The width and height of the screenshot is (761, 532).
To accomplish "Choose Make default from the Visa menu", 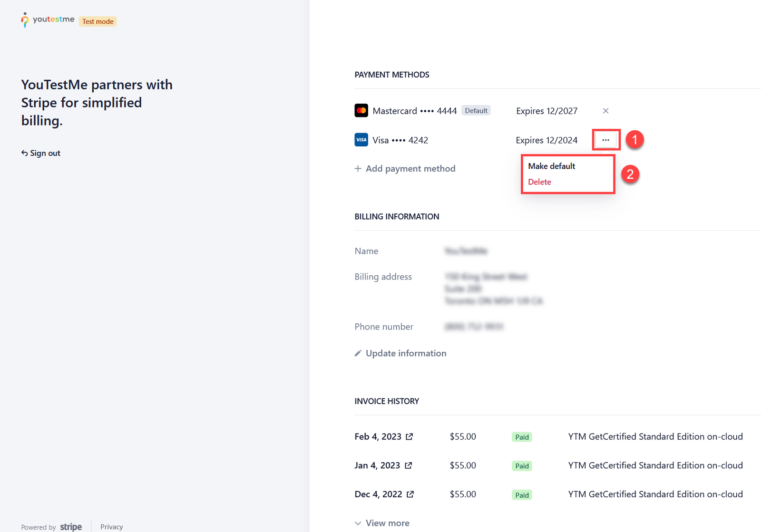I will click(x=551, y=166).
